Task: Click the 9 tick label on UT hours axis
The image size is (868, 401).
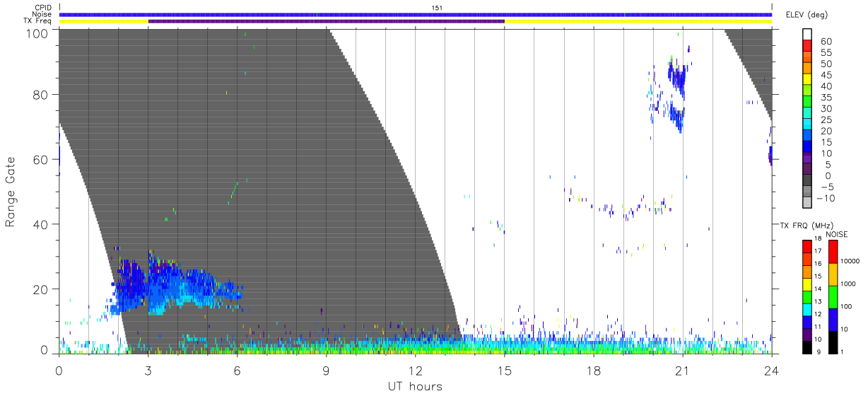Action: 326,370
